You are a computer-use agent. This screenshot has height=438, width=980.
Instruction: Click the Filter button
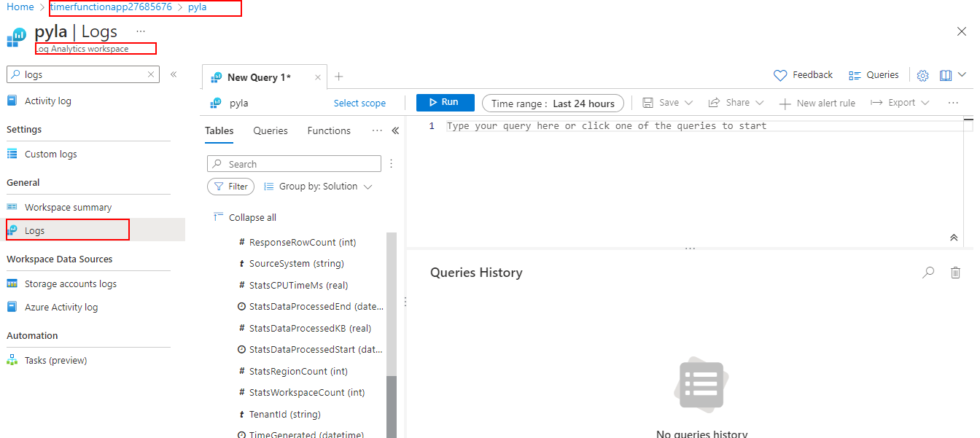(231, 187)
